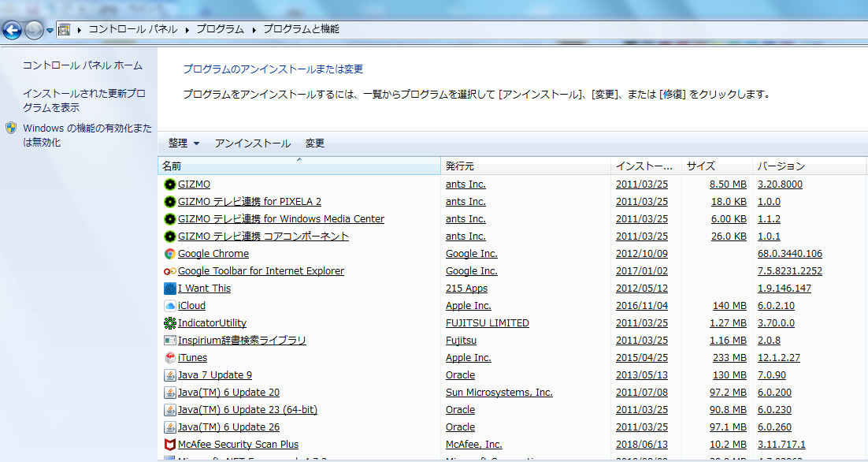
Task: Select the Java 7 Update 9 name
Action: pyautogui.click(x=215, y=375)
